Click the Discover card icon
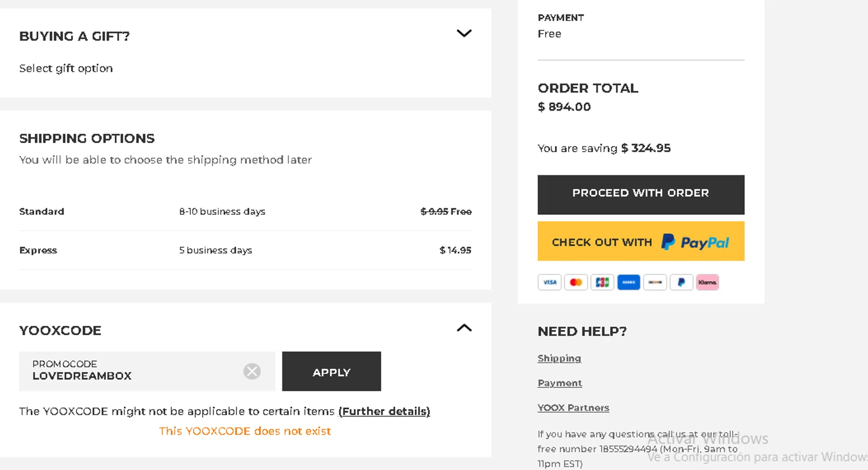Screen dimensions: 868x470 point(655,282)
